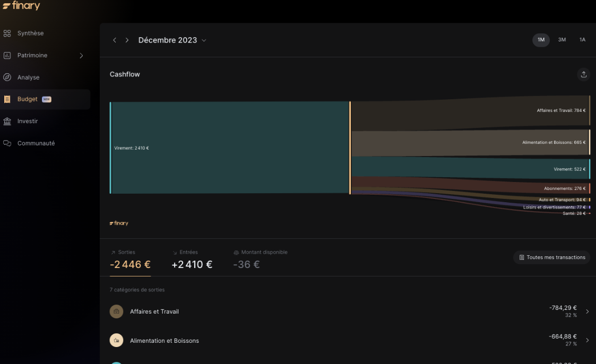Select the Sorties tab
Image resolution: width=596 pixels, height=364 pixels.
click(130, 259)
